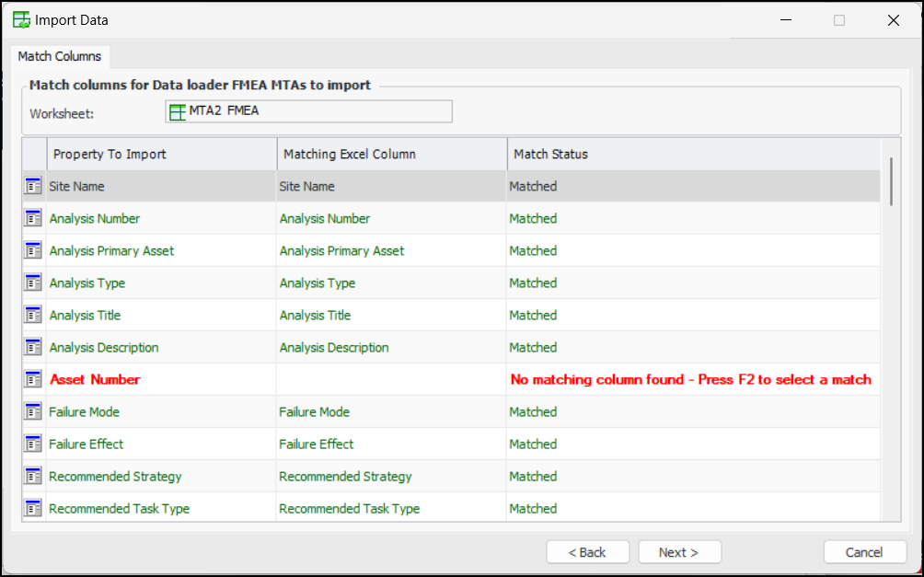
Task: Click the row icon beside Analysis Type
Action: tap(33, 283)
